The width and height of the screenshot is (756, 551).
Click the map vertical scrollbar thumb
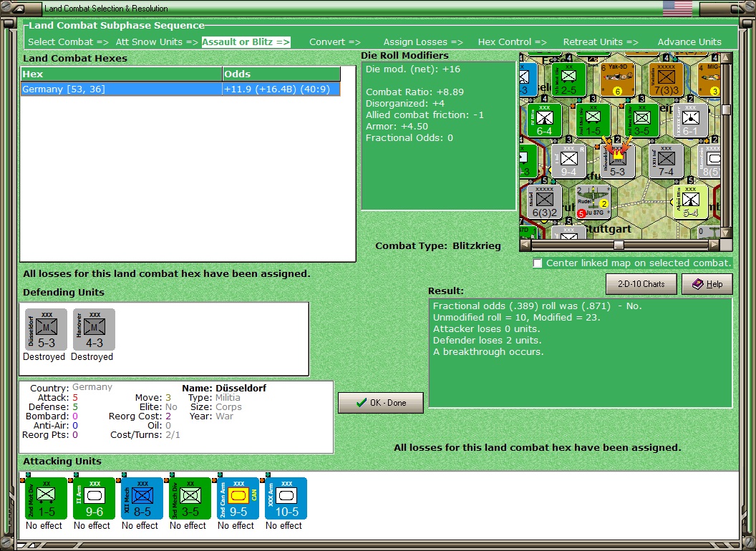(x=726, y=110)
